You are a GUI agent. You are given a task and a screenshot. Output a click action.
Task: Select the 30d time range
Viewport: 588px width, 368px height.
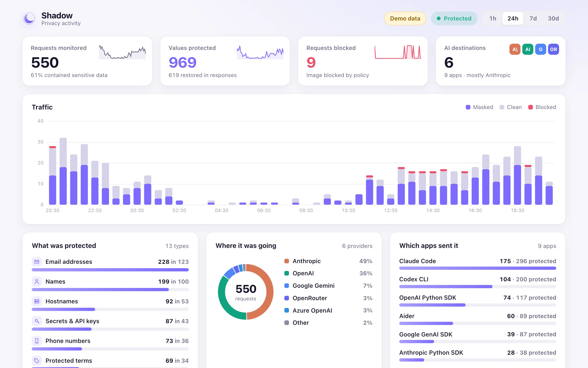pyautogui.click(x=553, y=18)
